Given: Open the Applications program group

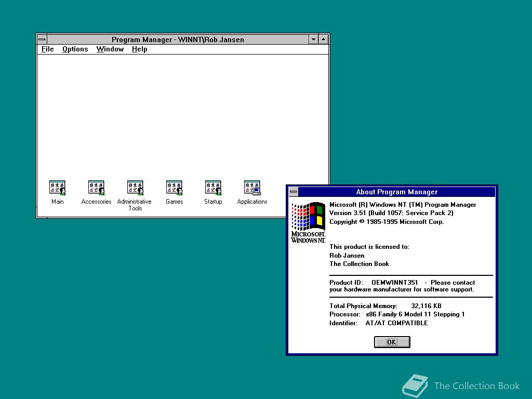Looking at the screenshot, I should 252,187.
